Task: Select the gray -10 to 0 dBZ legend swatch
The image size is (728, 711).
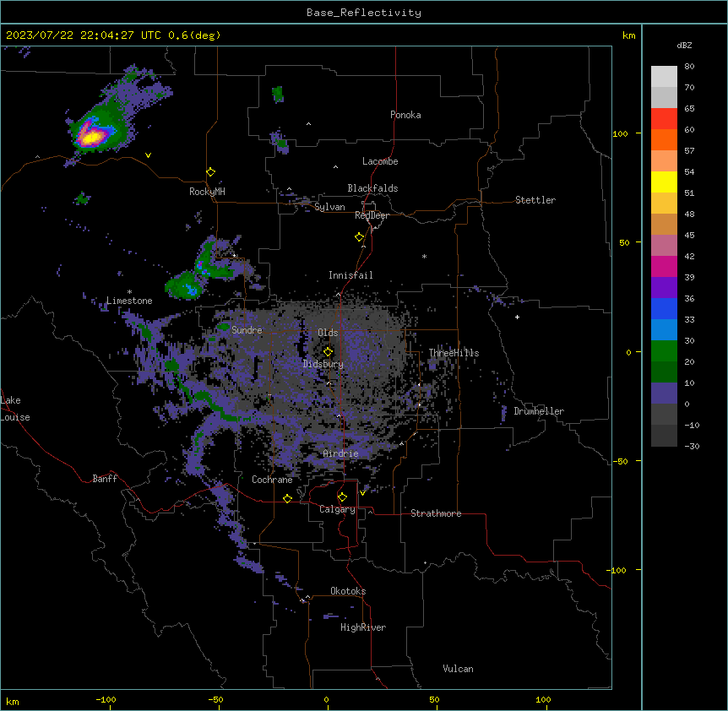Action: pyautogui.click(x=664, y=415)
